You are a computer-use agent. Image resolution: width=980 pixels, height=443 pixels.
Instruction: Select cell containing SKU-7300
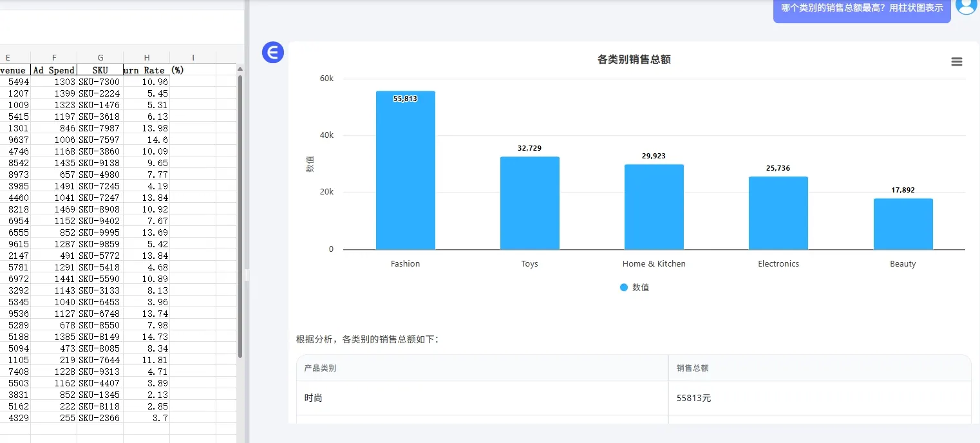tap(100, 82)
